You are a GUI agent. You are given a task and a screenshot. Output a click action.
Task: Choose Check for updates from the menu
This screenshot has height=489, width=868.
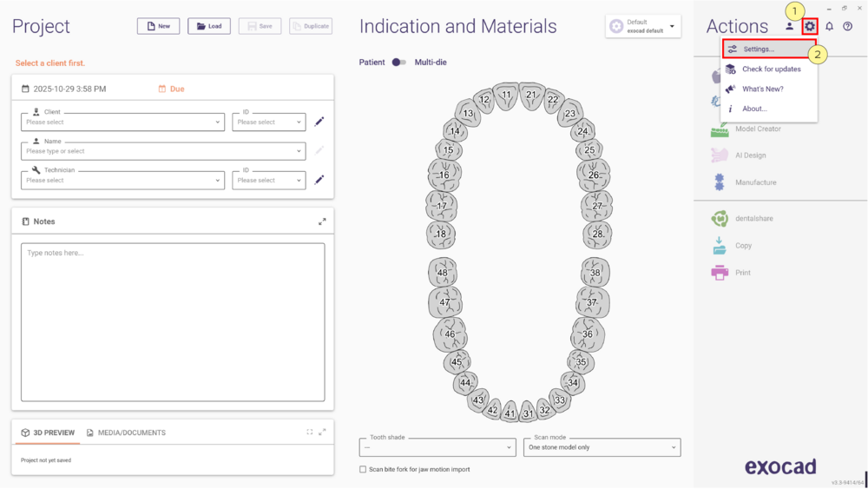point(769,69)
